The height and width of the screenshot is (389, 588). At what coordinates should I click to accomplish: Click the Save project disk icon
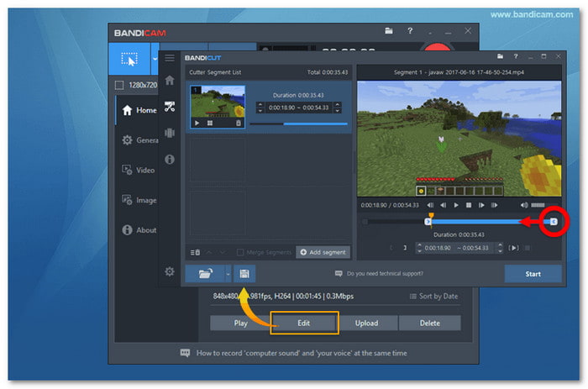point(244,274)
